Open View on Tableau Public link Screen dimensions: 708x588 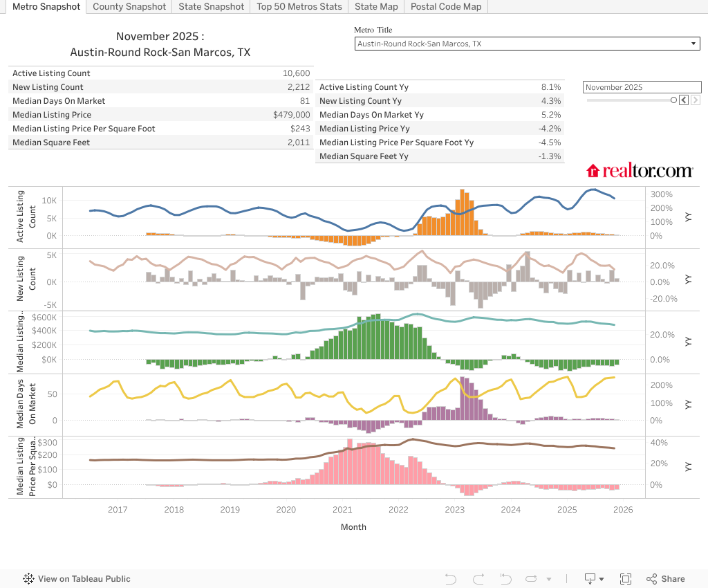[x=84, y=579]
